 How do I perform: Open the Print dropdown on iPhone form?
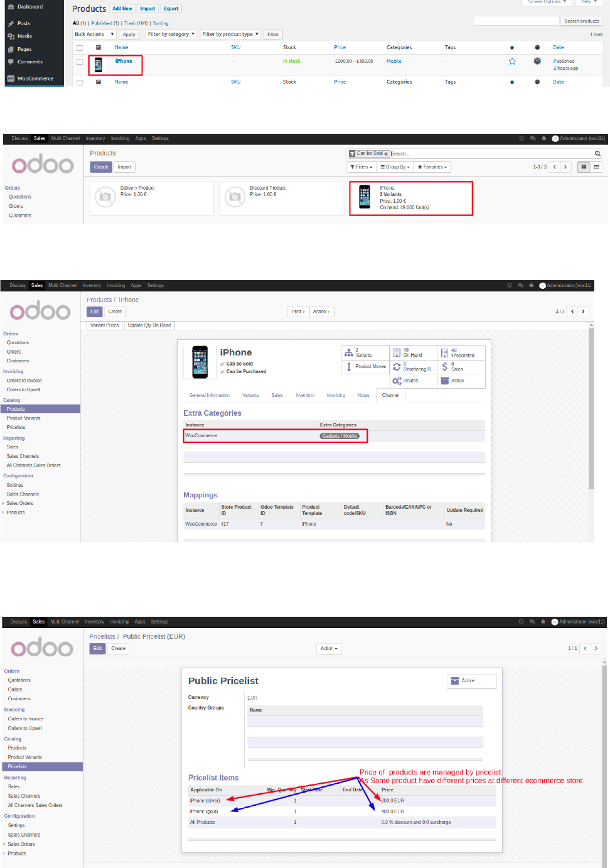298,312
